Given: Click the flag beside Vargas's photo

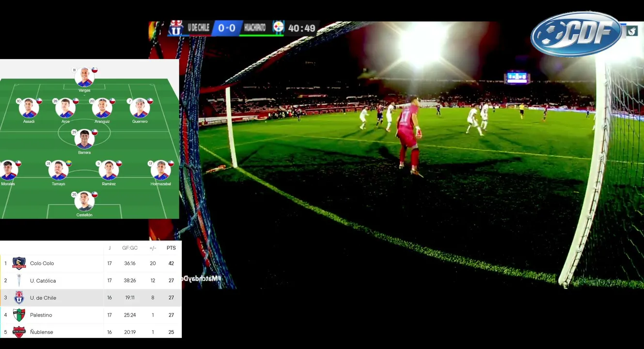Looking at the screenshot, I should 94,70.
